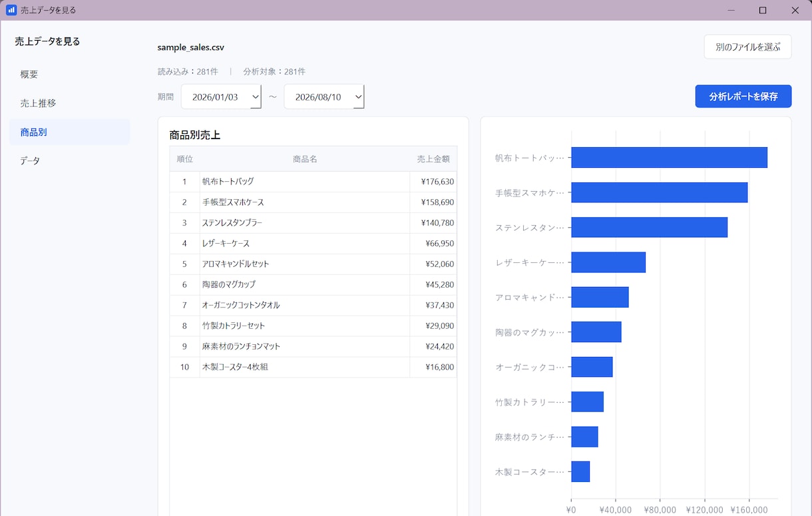Save report with 分析レポートを保存 button
Screen dimensions: 812x516
[743, 96]
